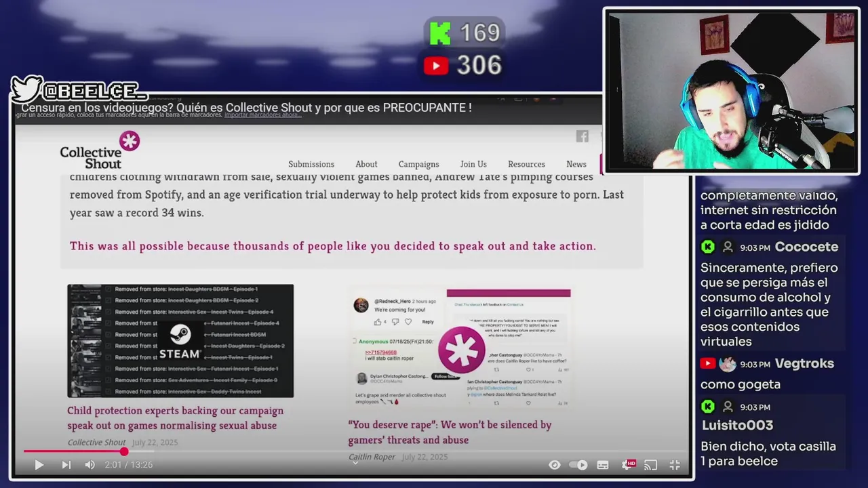
Task: Click the '@BEELCE_' Twitter handle text
Action: [x=95, y=90]
